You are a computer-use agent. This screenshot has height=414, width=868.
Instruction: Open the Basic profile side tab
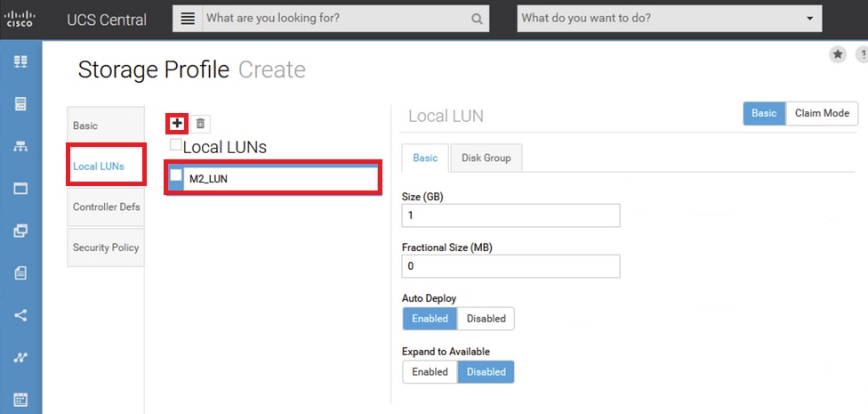pyautogui.click(x=106, y=126)
